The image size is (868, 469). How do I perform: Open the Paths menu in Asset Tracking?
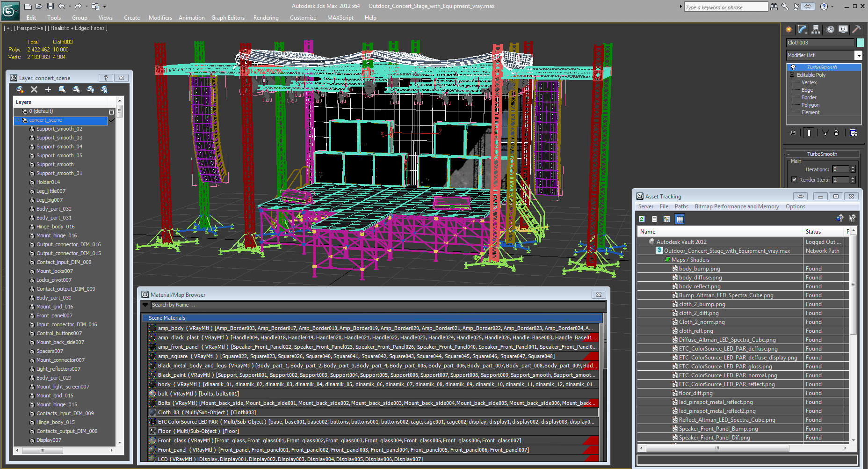681,206
